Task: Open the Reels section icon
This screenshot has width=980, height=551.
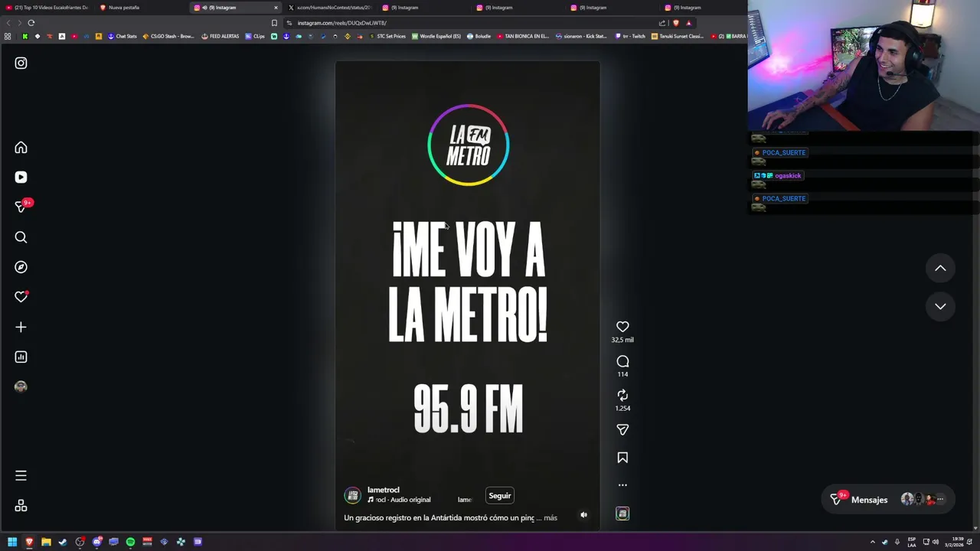Action: (21, 178)
